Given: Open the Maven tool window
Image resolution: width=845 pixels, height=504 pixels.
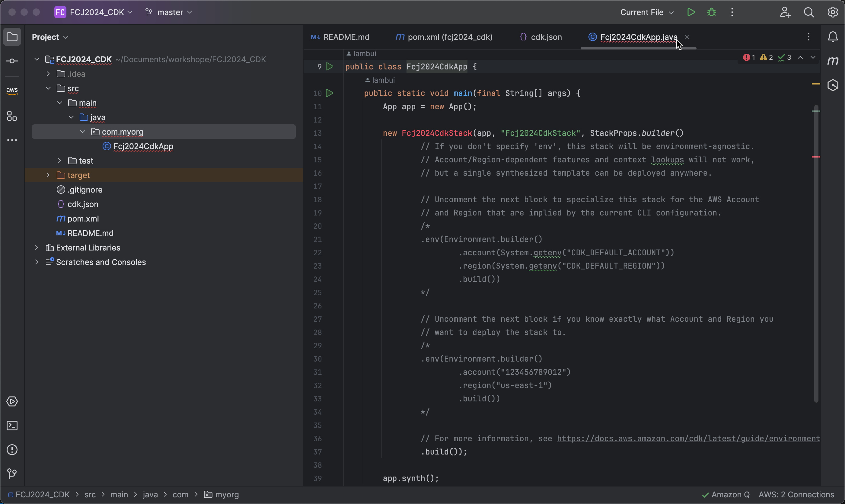Looking at the screenshot, I should tap(833, 61).
